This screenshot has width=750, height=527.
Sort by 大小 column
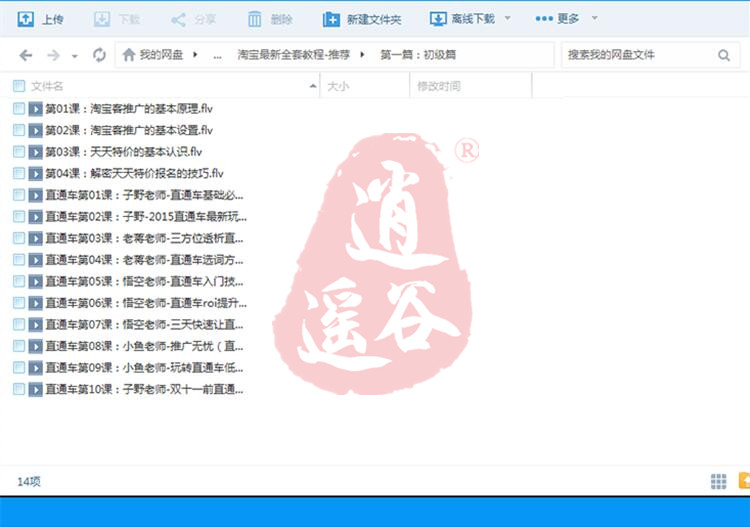[x=338, y=86]
